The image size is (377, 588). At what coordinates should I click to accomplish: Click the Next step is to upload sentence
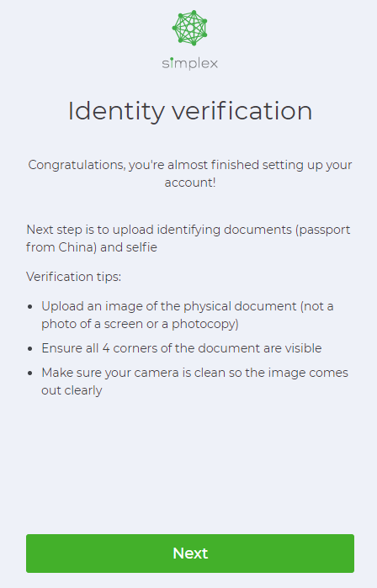click(x=188, y=239)
